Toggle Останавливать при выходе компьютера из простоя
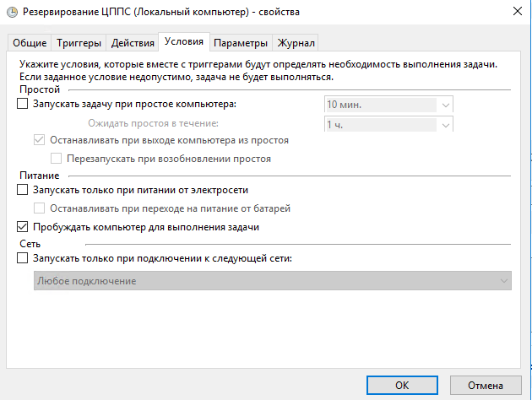Screen dimensions: 532x400 point(40,139)
